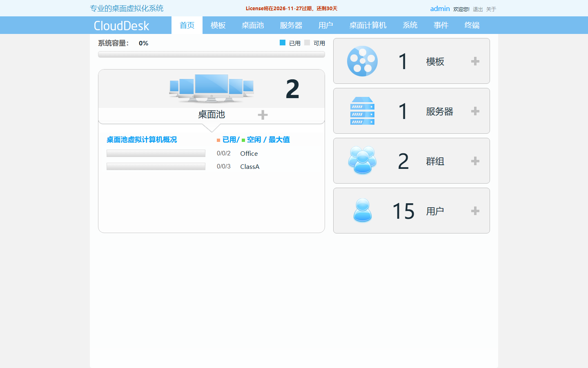Add a new template with plus icon
Viewport: 588px width, 368px height.
coord(475,61)
